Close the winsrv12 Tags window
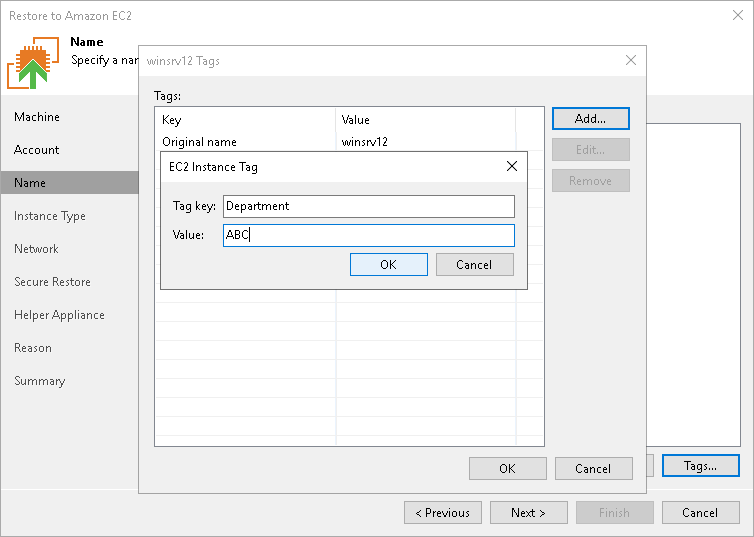This screenshot has height=537, width=754. 631,60
